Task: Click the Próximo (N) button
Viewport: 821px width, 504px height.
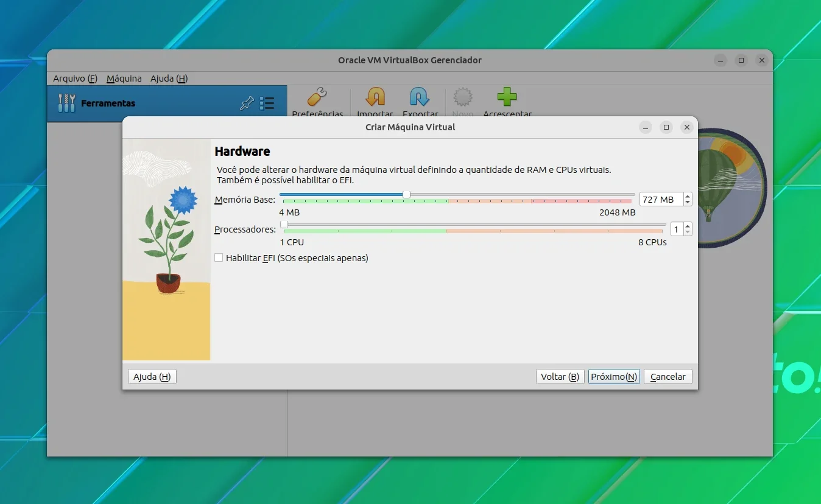Action: tap(614, 377)
